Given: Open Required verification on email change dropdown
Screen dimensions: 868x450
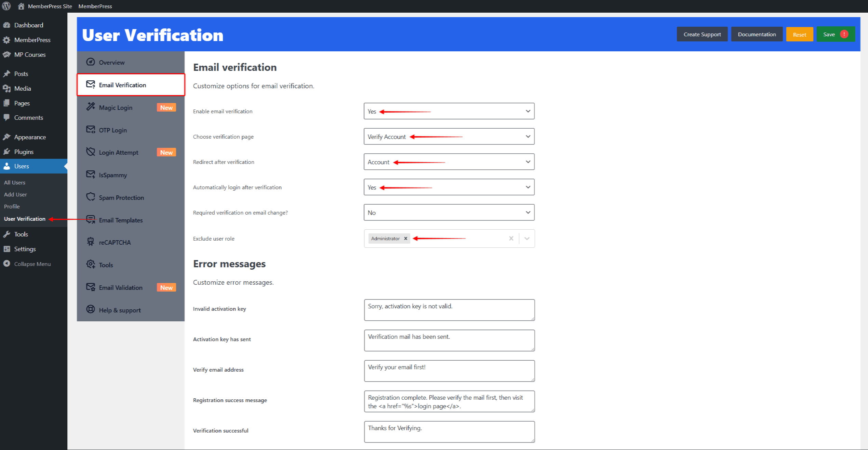Looking at the screenshot, I should 449,213.
